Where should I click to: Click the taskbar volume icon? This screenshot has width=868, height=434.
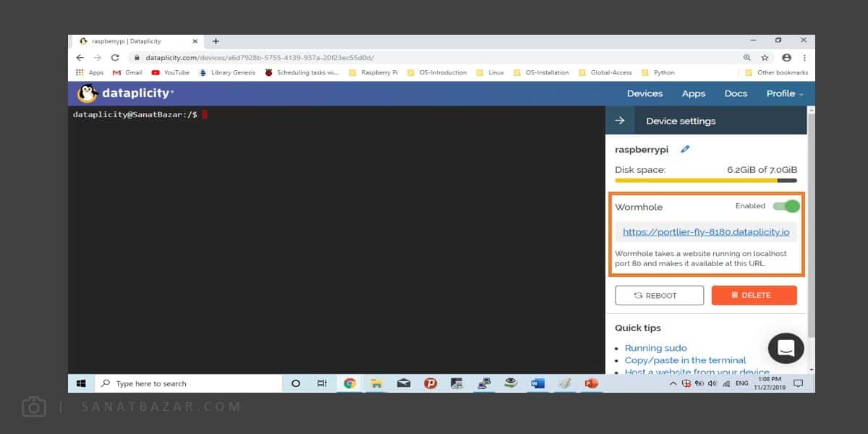coord(712,383)
